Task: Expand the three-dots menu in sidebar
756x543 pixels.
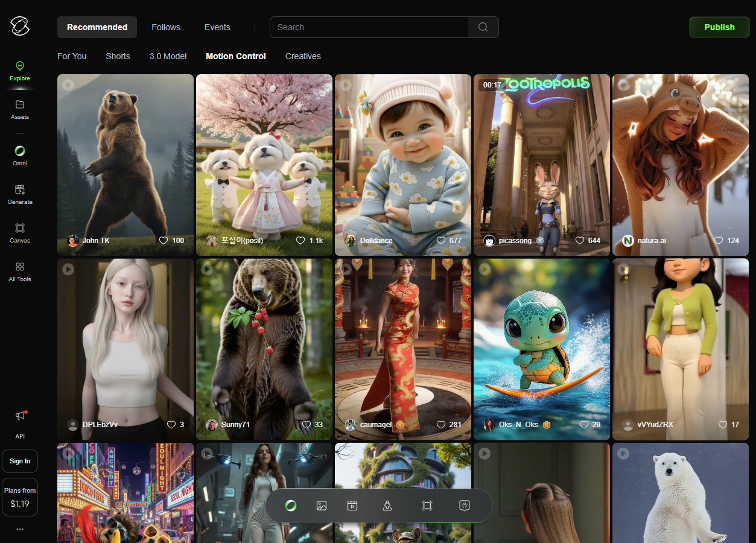Action: point(20,529)
